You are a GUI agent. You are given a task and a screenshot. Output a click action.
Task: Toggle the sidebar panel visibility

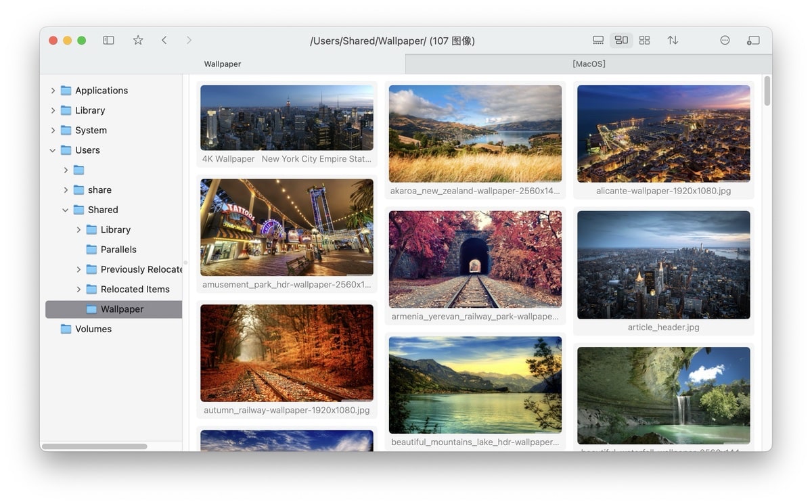click(108, 40)
